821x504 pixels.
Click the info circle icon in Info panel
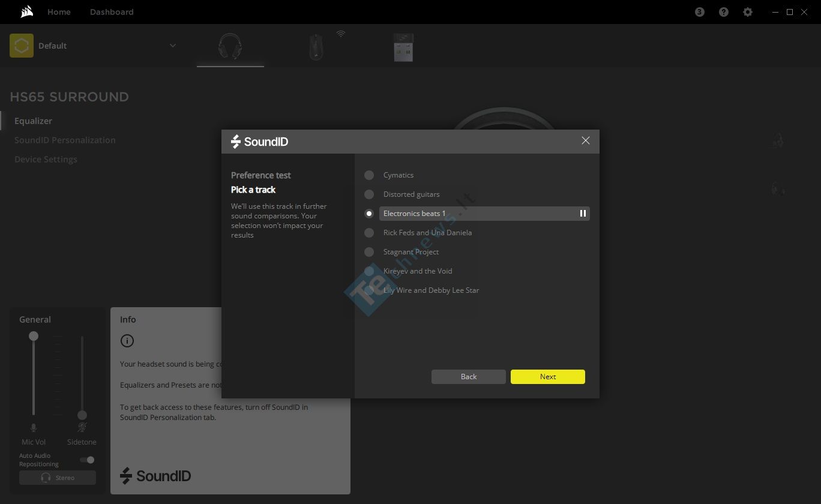pyautogui.click(x=127, y=341)
